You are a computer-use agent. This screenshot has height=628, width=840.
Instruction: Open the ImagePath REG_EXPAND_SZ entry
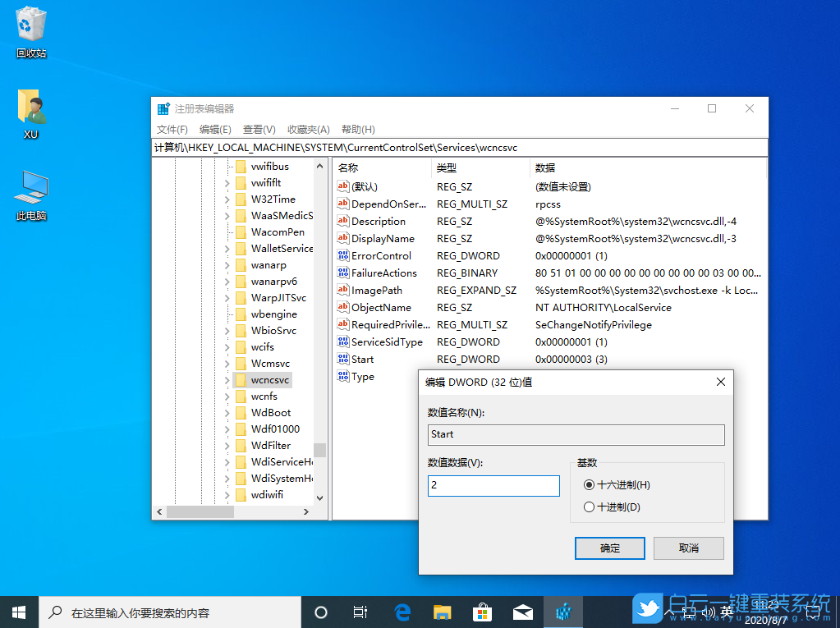click(379, 290)
